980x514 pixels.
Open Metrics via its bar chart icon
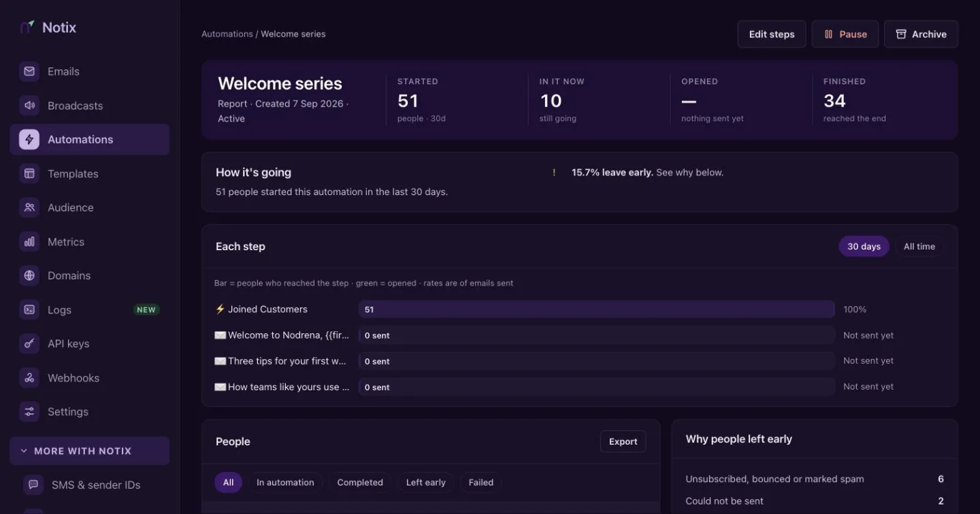tap(29, 241)
